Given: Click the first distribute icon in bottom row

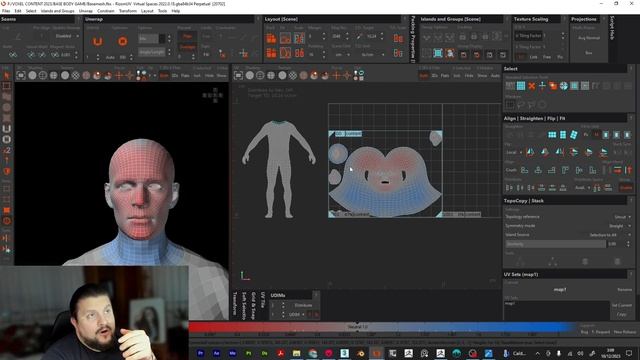Looking at the screenshot, I should pos(509,188).
